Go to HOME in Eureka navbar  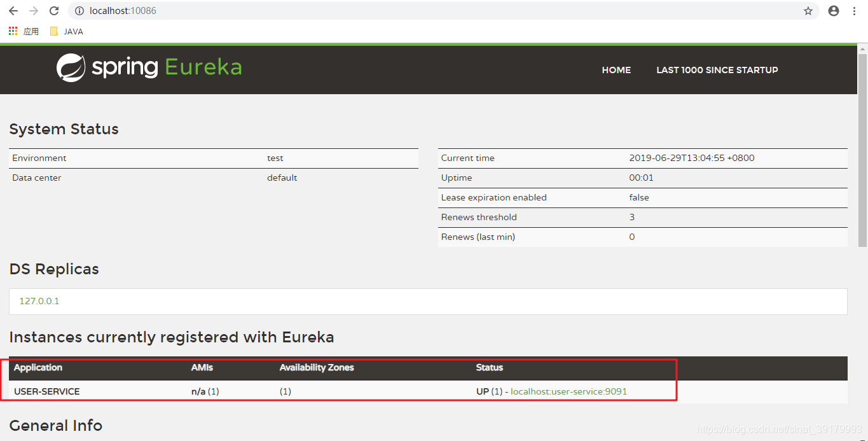(616, 70)
